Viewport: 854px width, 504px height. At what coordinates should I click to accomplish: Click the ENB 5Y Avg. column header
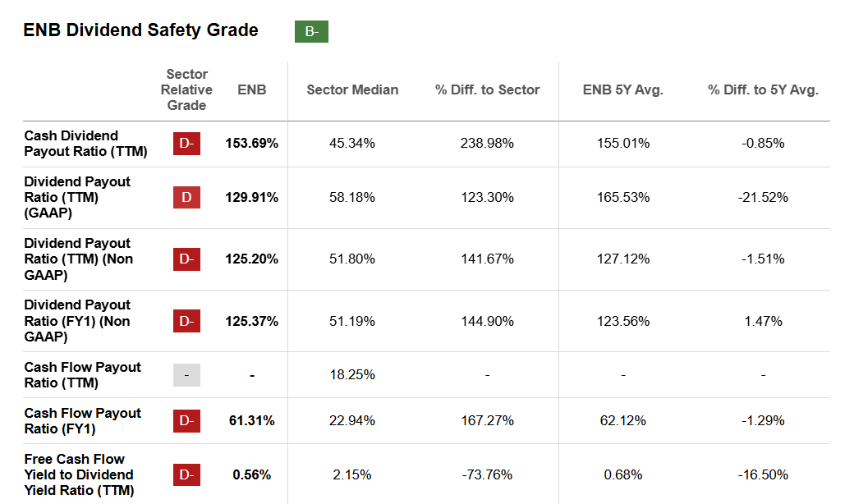pos(623,90)
